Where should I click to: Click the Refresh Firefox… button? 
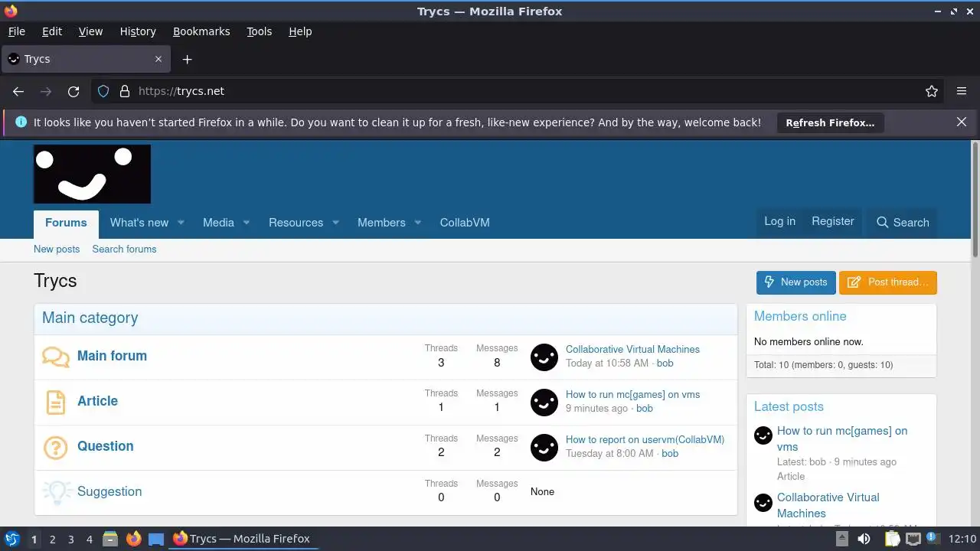pyautogui.click(x=830, y=122)
